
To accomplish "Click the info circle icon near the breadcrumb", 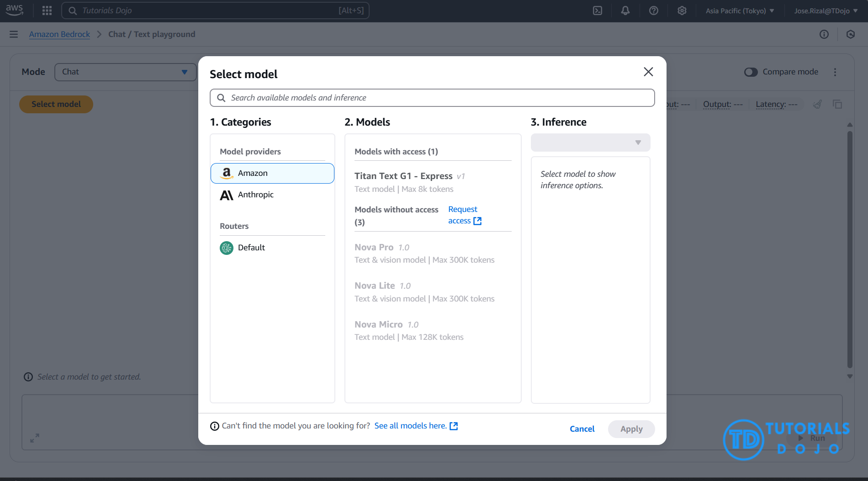I will 824,34.
